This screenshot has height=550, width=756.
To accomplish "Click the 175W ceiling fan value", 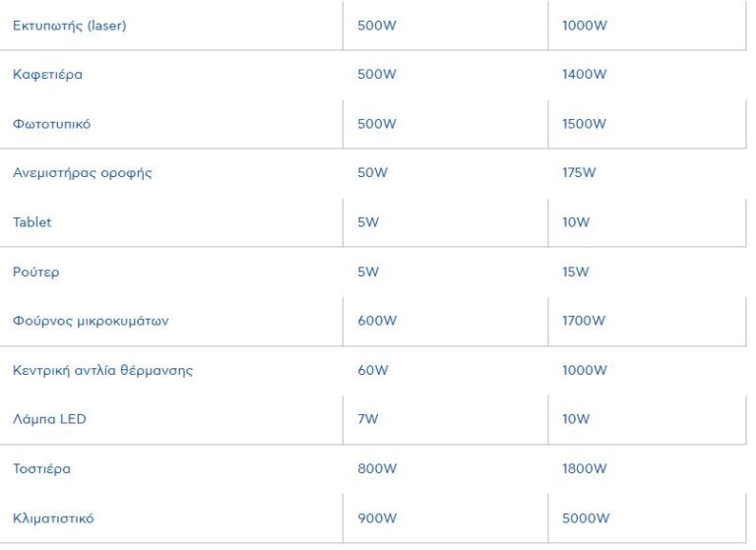I will point(580,173).
